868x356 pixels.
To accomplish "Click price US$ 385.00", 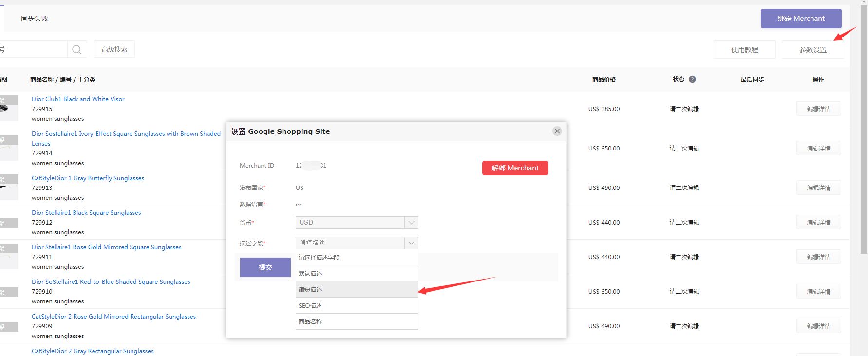I will tap(604, 109).
